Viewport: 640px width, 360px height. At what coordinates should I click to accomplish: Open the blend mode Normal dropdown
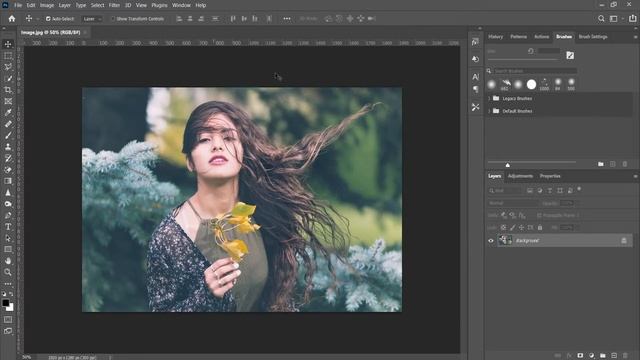pyautogui.click(x=513, y=203)
